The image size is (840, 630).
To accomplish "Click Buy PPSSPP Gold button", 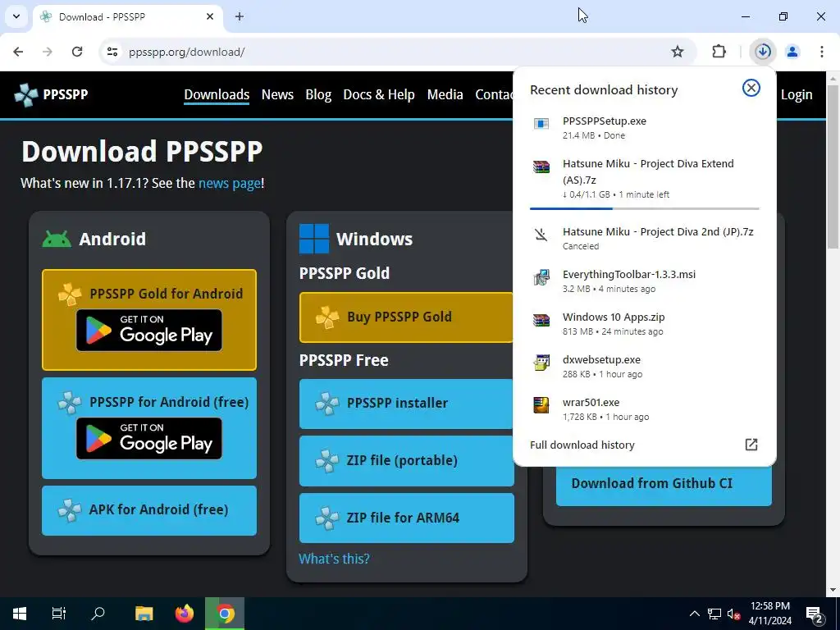I will (x=406, y=317).
